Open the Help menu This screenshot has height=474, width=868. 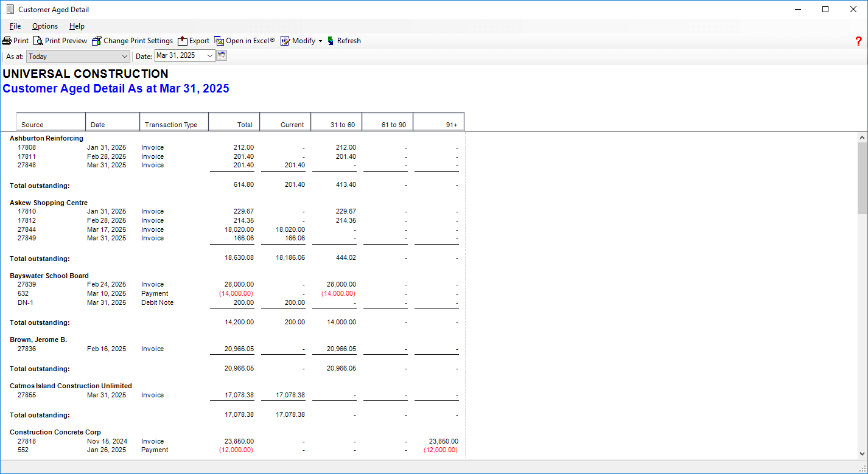pos(77,26)
